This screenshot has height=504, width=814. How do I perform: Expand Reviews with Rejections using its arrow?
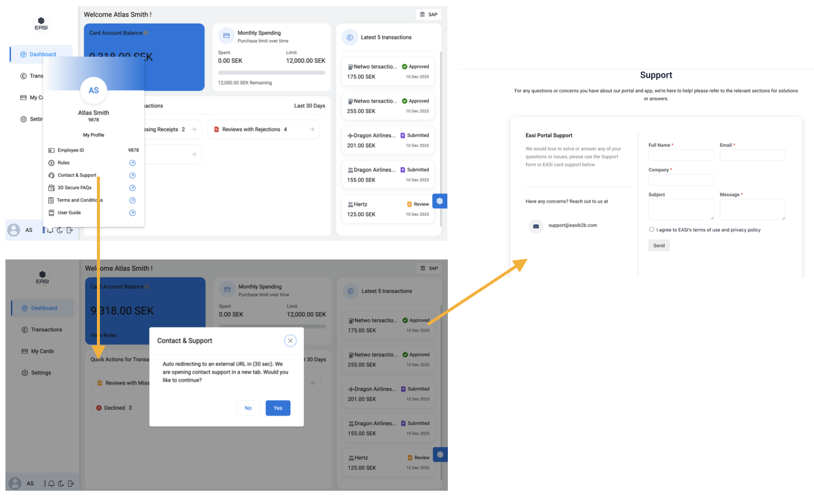pos(312,129)
